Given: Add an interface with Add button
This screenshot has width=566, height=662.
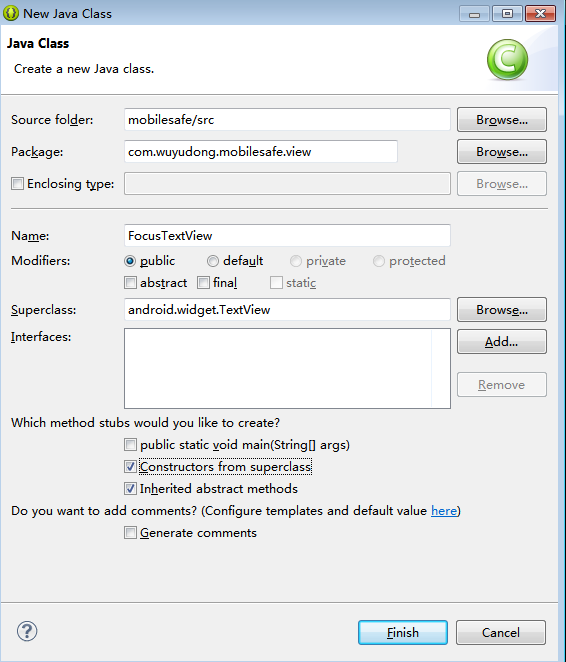Looking at the screenshot, I should point(502,342).
